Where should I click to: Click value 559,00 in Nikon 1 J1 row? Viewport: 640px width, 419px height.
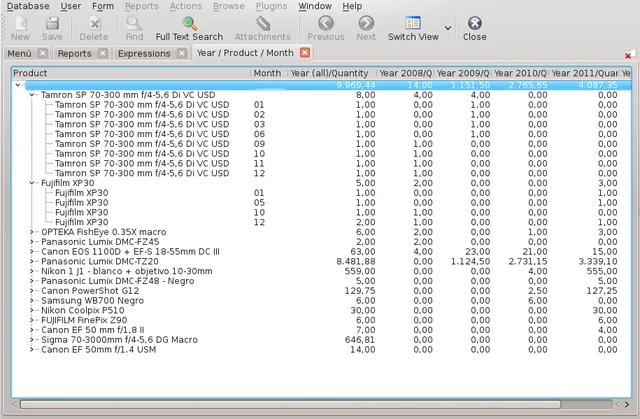[360, 271]
